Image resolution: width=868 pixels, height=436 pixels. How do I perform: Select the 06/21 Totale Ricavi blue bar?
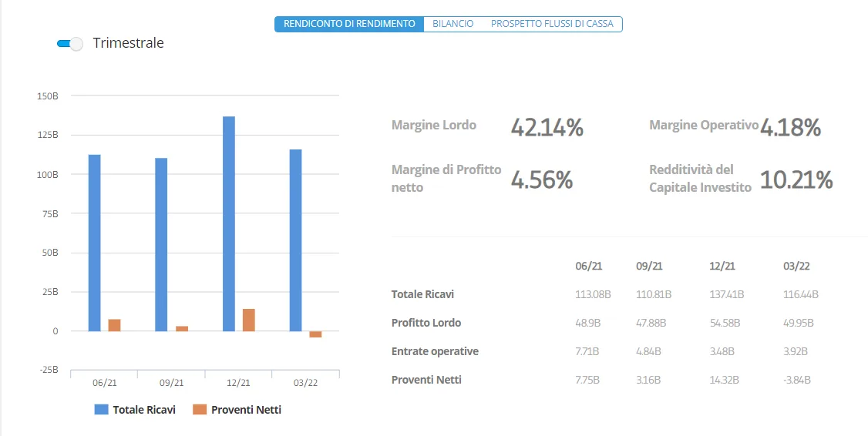click(x=95, y=243)
